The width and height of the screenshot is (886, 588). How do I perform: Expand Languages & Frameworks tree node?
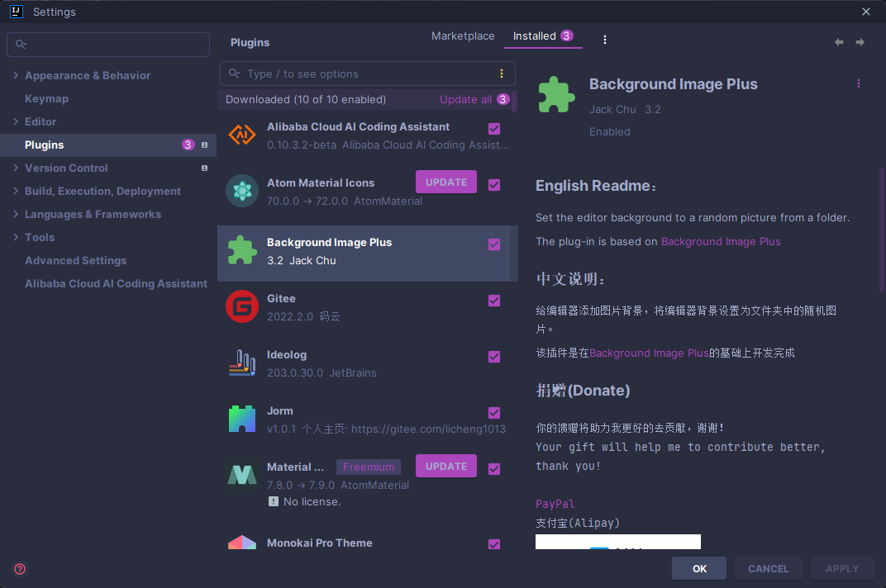click(x=16, y=214)
